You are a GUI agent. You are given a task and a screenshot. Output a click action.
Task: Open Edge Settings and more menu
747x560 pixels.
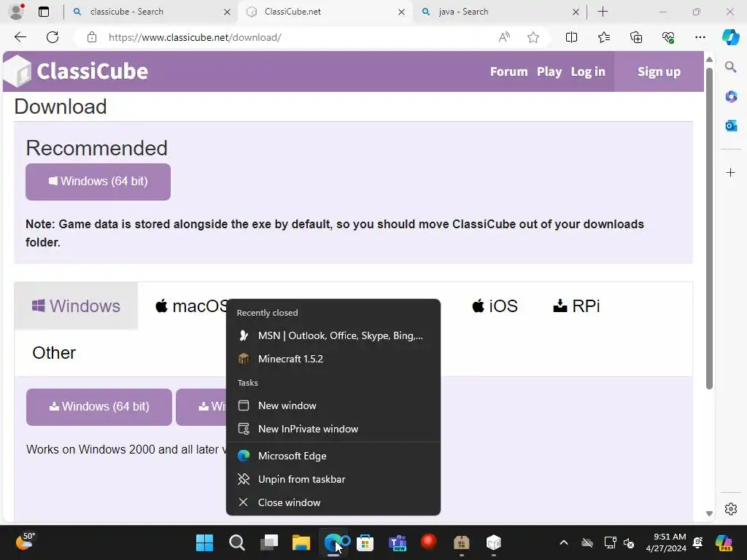point(700,37)
